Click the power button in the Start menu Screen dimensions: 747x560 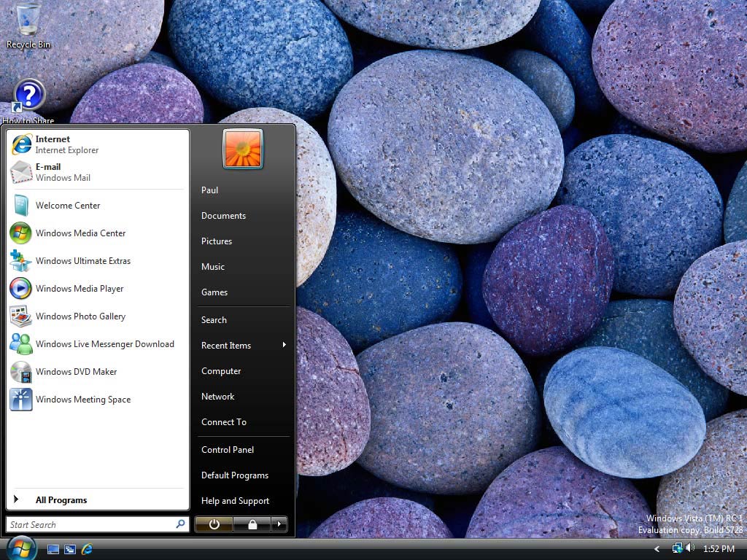coord(214,524)
